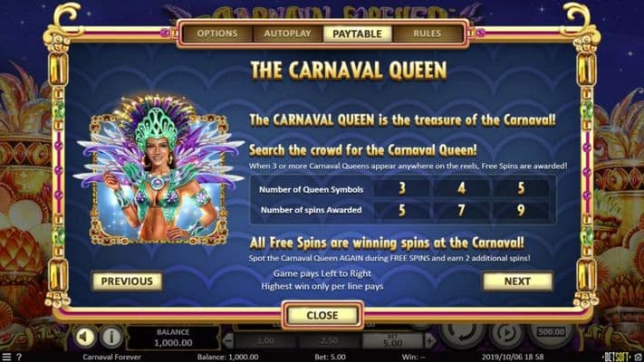This screenshot has width=644, height=362.
Task: Open the info button at bottom
Action: pos(111,337)
